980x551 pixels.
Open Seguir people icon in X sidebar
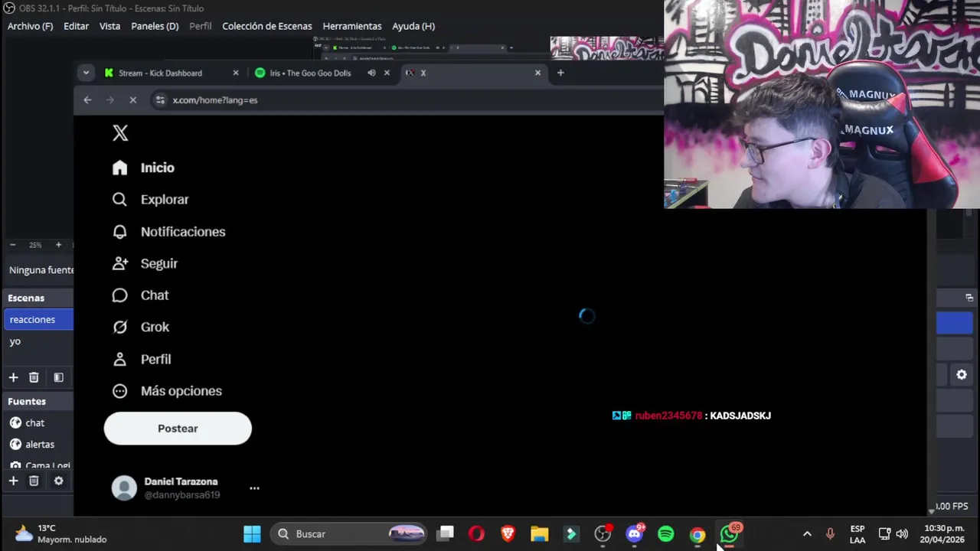119,263
